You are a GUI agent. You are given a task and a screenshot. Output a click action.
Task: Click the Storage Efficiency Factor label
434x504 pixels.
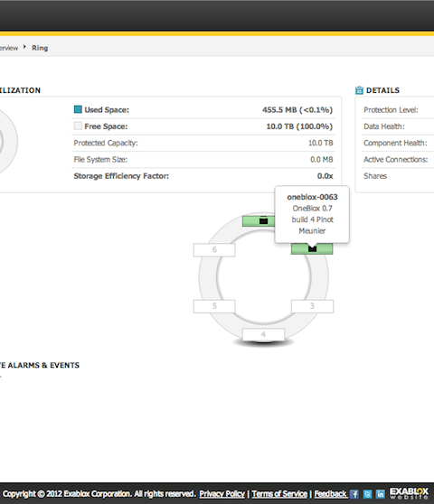tap(121, 176)
